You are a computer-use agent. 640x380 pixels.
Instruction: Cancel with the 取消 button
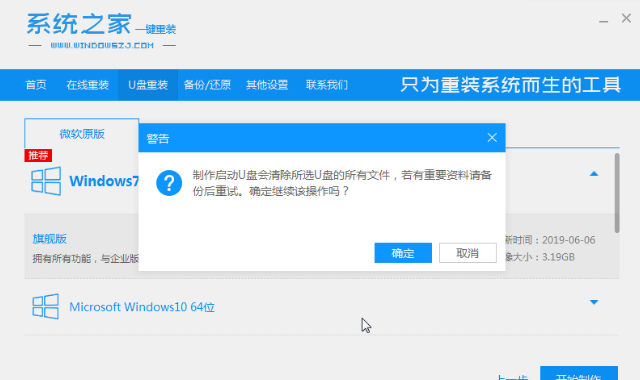coord(468,253)
